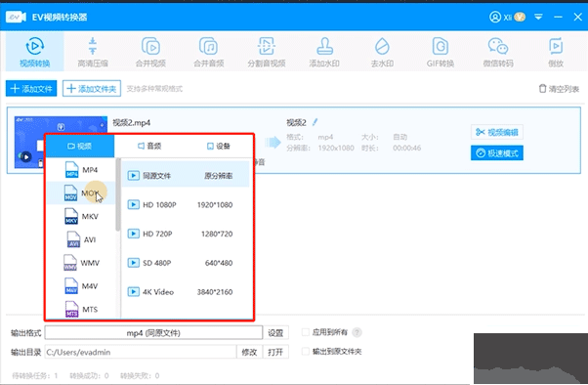Click the 视频编辑 video edit button
This screenshot has width=588, height=385.
point(497,132)
